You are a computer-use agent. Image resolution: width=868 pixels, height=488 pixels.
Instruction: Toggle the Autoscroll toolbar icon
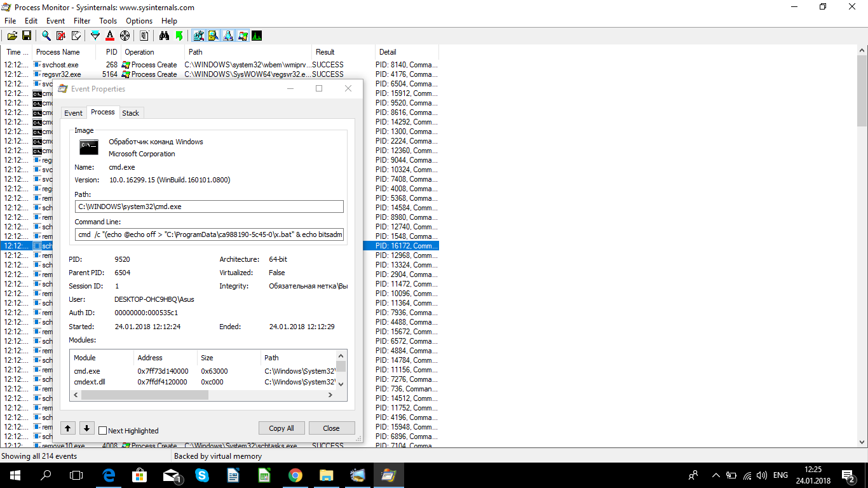pos(61,36)
